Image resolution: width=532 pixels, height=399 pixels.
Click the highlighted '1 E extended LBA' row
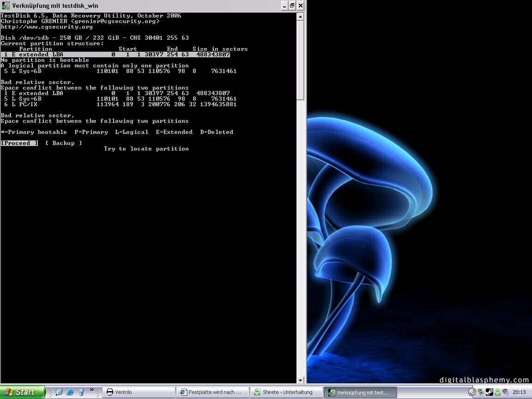point(115,54)
